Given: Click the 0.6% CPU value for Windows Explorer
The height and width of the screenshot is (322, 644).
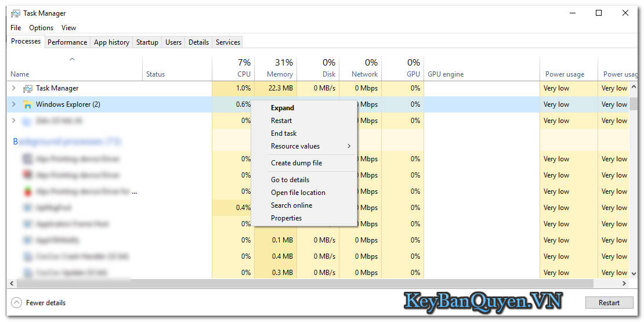Looking at the screenshot, I should coord(243,104).
